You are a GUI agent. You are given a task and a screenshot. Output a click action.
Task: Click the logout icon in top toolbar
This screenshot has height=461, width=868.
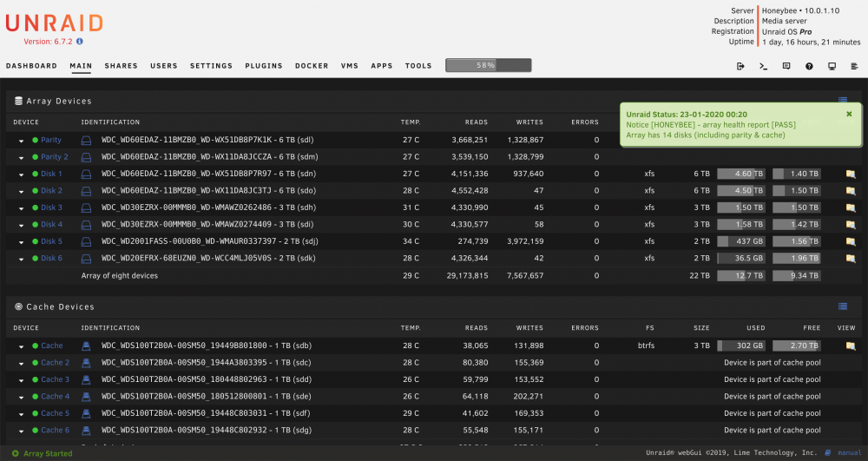[x=740, y=66]
